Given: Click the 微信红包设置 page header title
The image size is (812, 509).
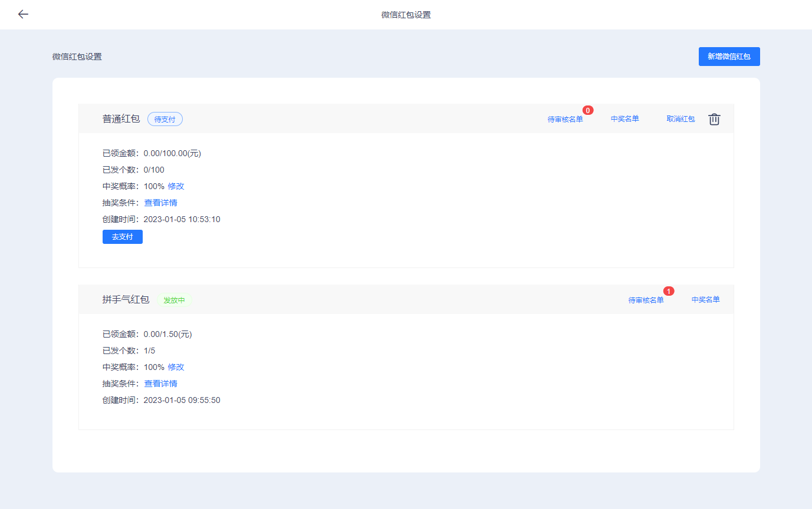Looking at the screenshot, I should coord(406,15).
